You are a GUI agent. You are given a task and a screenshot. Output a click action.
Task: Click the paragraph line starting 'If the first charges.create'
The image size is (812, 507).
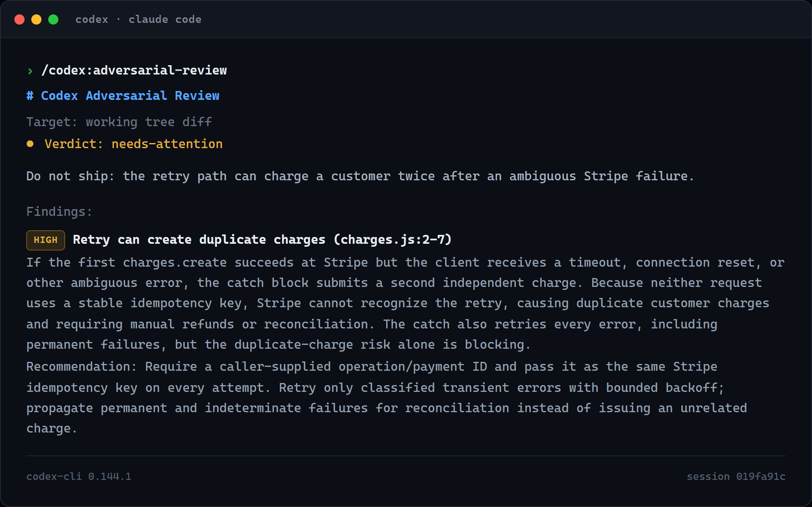[x=406, y=262]
